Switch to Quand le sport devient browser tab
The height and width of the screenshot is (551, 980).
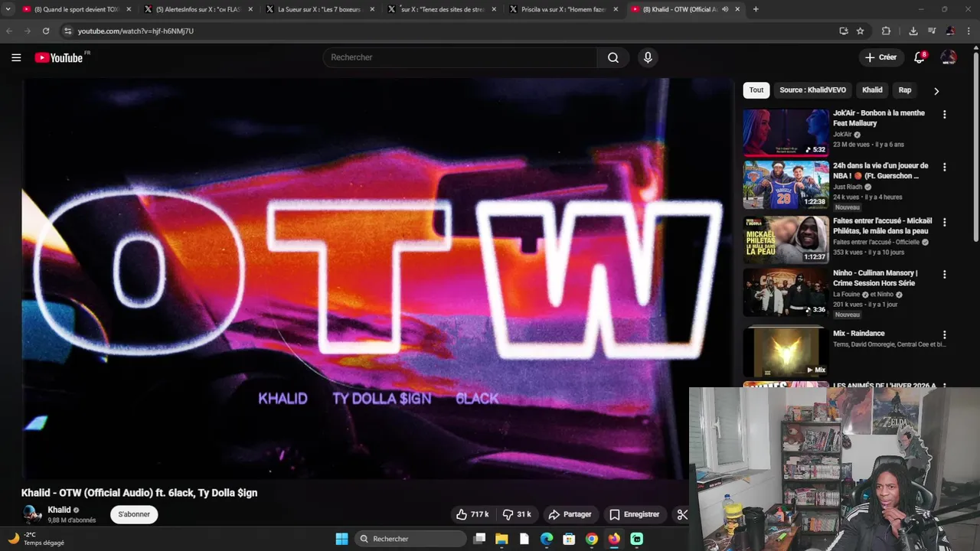pyautogui.click(x=77, y=9)
